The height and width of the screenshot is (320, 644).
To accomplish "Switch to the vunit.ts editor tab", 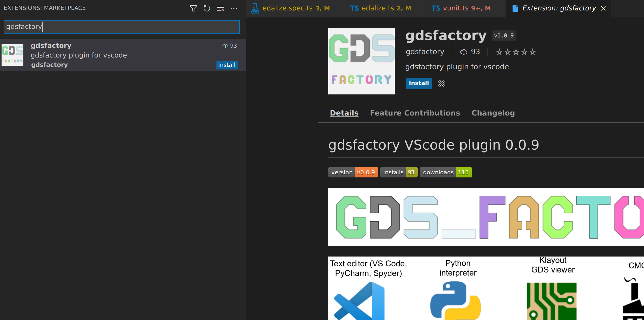I will (466, 8).
